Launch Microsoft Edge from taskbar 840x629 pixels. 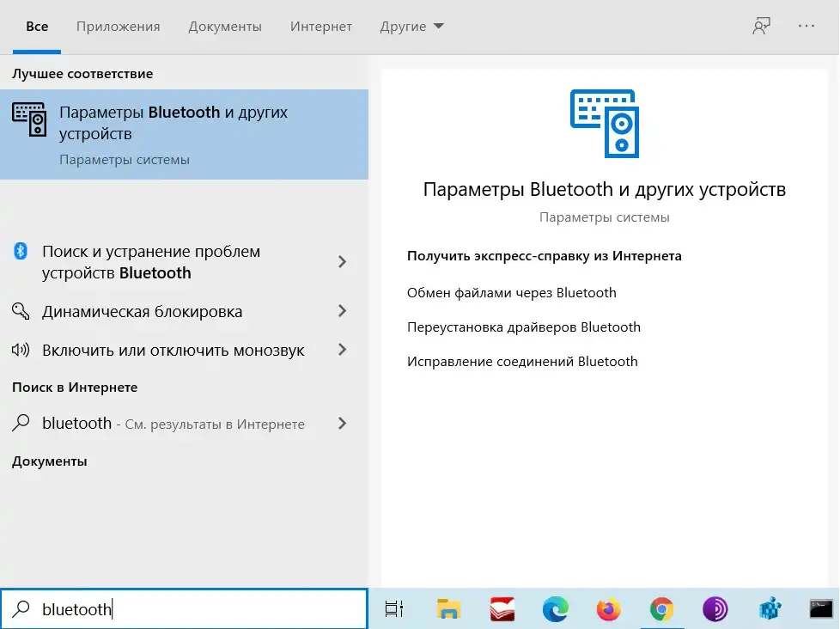click(x=555, y=608)
